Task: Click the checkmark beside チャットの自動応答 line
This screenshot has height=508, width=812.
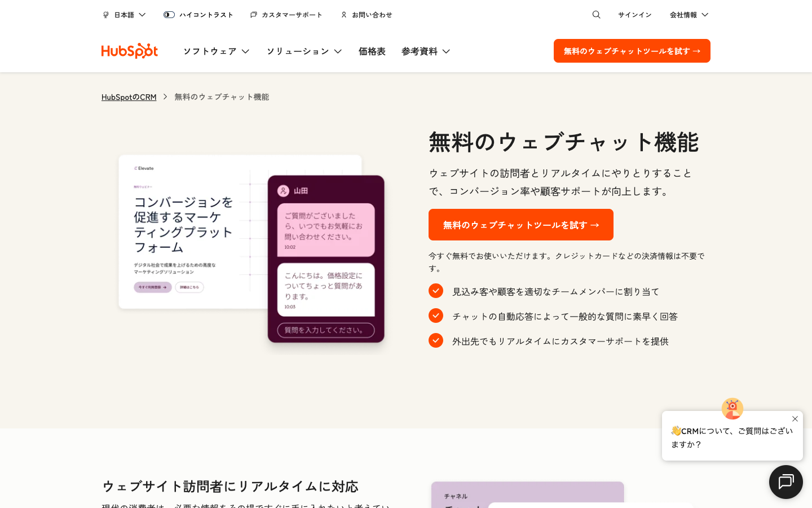Action: [436, 316]
